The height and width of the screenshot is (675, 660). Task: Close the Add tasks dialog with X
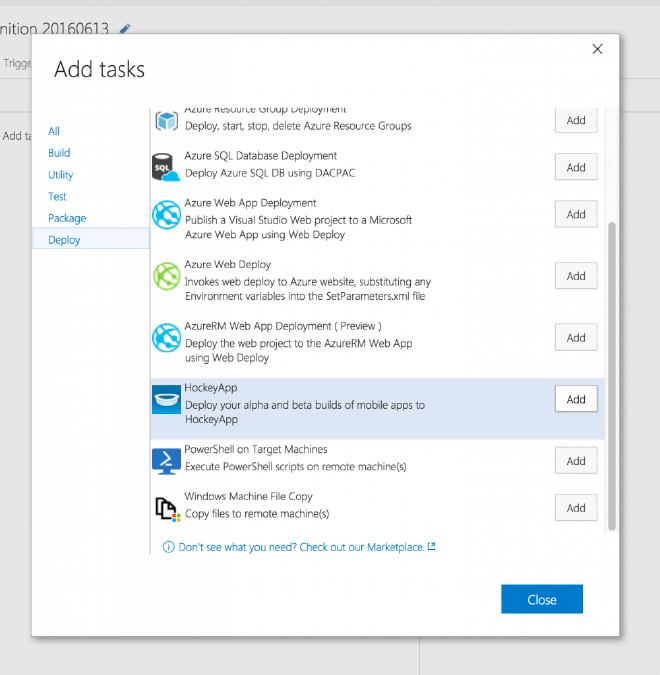597,49
